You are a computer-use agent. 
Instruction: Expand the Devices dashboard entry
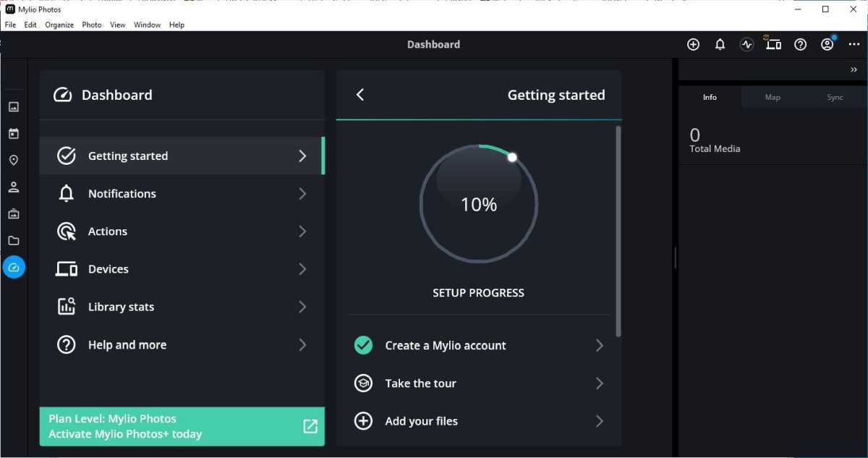(182, 268)
